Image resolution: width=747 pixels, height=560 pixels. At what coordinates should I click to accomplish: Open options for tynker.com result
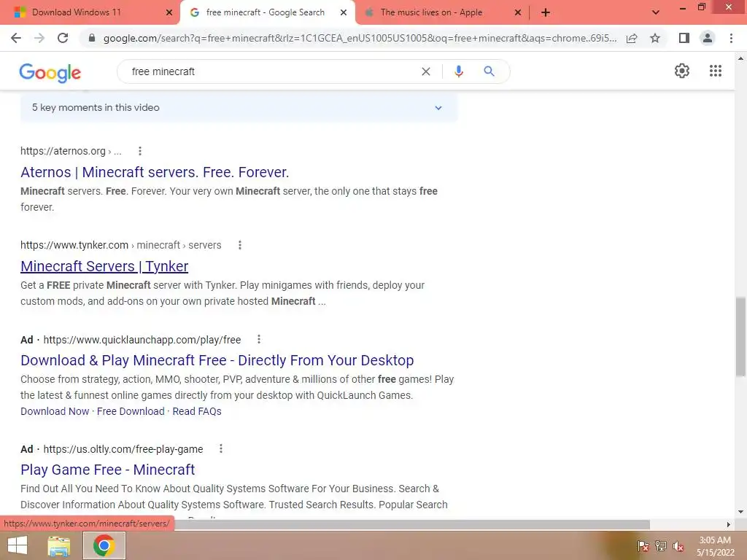[239, 245]
